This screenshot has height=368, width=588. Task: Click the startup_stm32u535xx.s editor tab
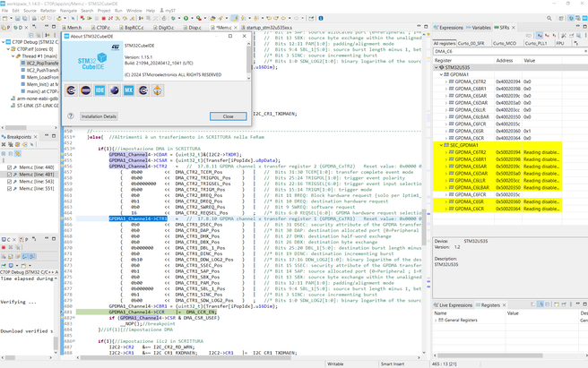(x=266, y=28)
